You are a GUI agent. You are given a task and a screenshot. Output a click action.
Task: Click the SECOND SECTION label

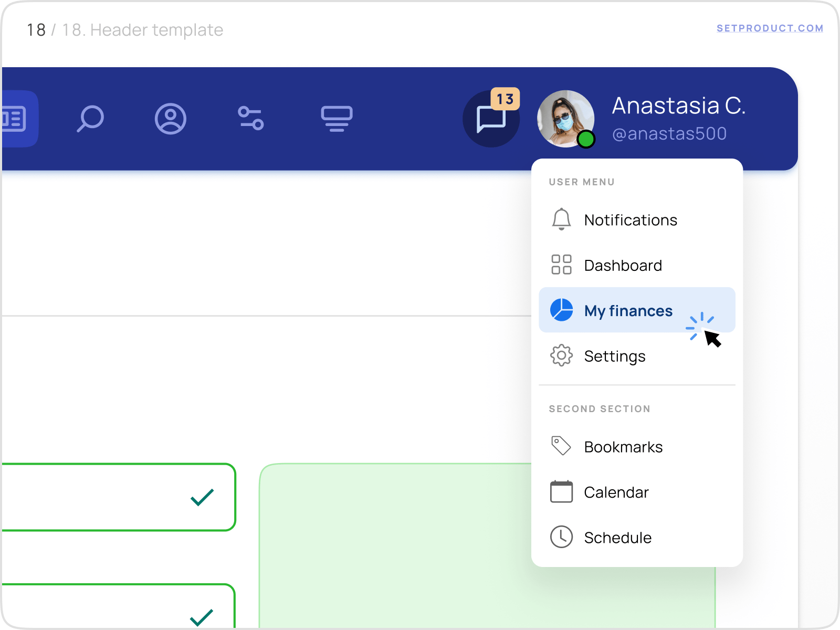(600, 409)
